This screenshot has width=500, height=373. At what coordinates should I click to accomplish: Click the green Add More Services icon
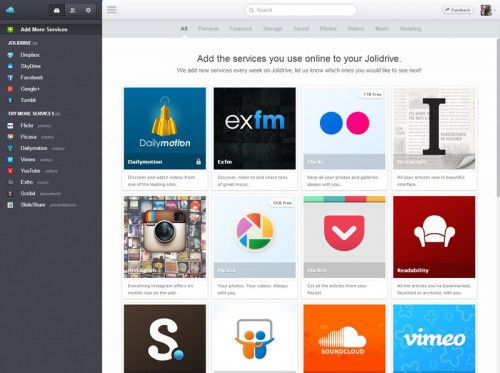click(x=10, y=30)
